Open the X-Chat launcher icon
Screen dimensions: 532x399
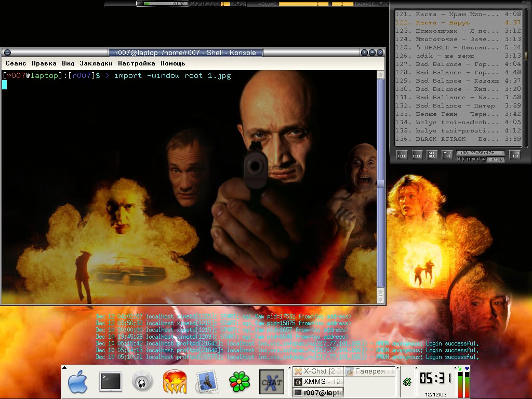pos(271,382)
